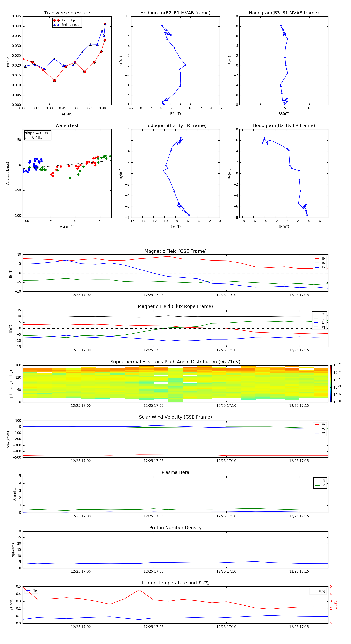Screen dimensions: 351x644
Task: Click the 'Proton Temperature and Te/Tp' title
Action: tap(175, 583)
